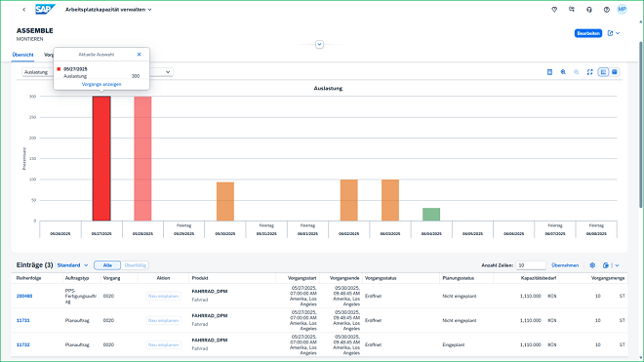This screenshot has width=644, height=362.
Task: Click the Vorgangsstart column header
Action: click(x=302, y=278)
